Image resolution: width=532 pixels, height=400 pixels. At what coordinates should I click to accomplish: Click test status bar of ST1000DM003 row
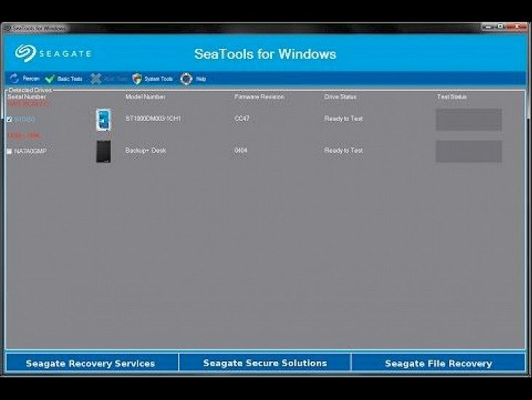pyautogui.click(x=469, y=119)
